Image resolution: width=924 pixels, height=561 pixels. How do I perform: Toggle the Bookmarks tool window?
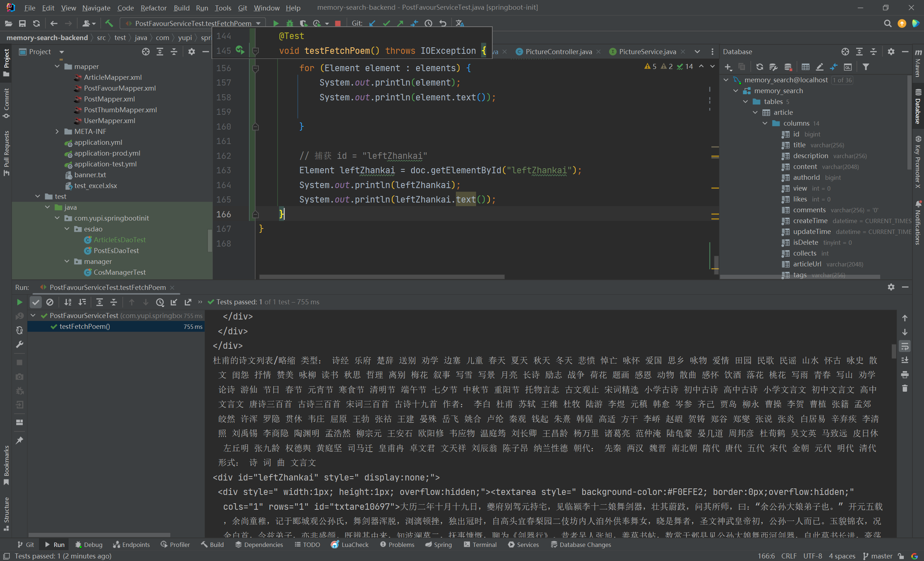(6, 465)
